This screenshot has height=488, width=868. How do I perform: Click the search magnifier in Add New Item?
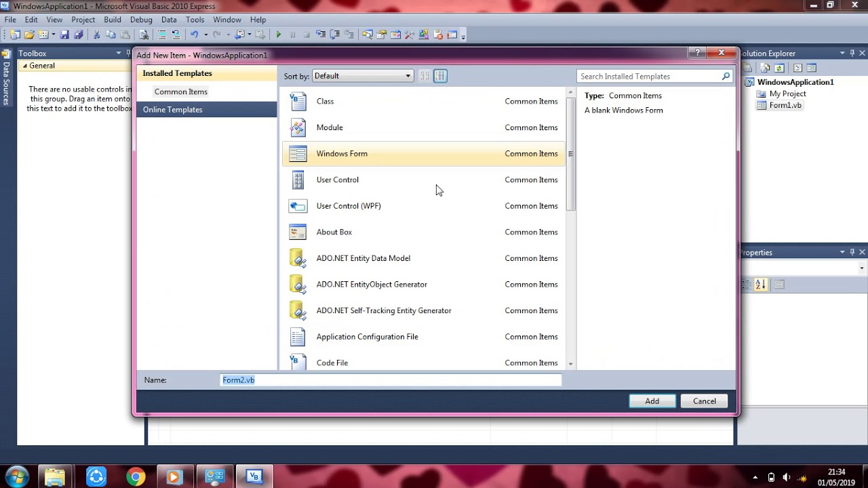click(x=726, y=77)
